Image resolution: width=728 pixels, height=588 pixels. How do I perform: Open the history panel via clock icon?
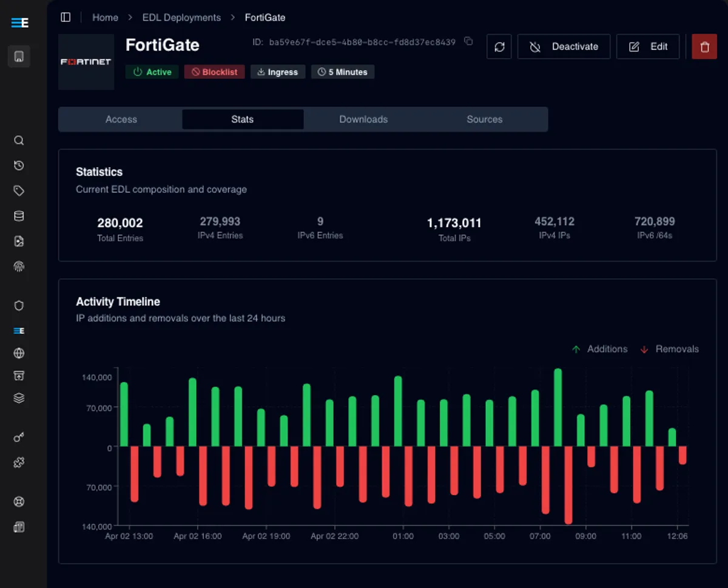19,165
